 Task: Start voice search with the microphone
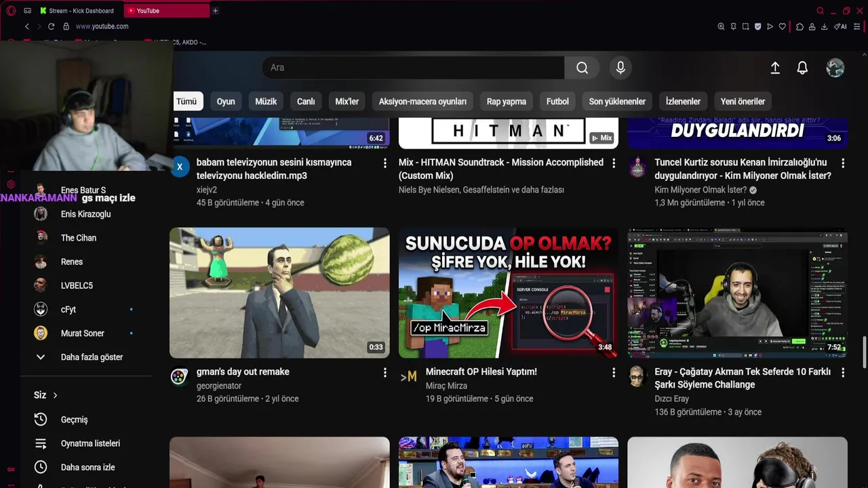(620, 68)
